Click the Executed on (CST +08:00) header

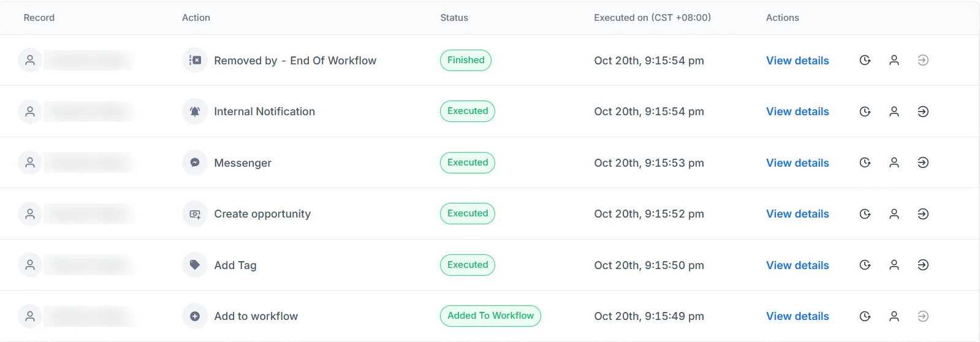coord(653,18)
